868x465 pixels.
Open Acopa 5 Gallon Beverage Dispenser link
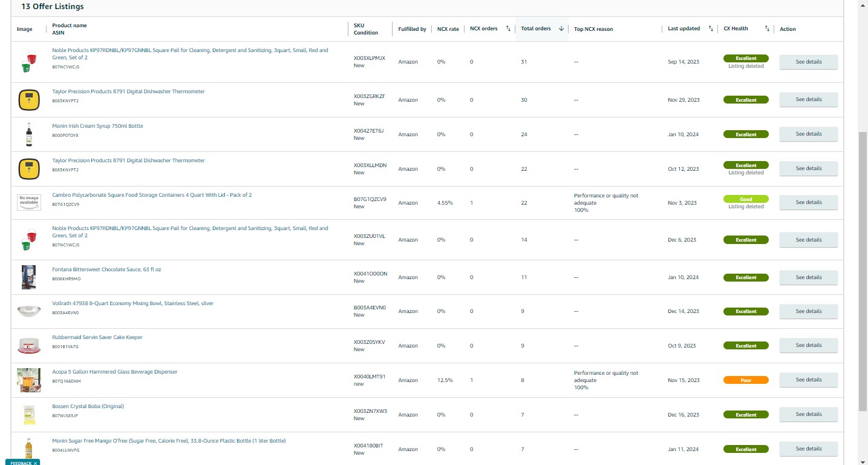click(x=115, y=372)
